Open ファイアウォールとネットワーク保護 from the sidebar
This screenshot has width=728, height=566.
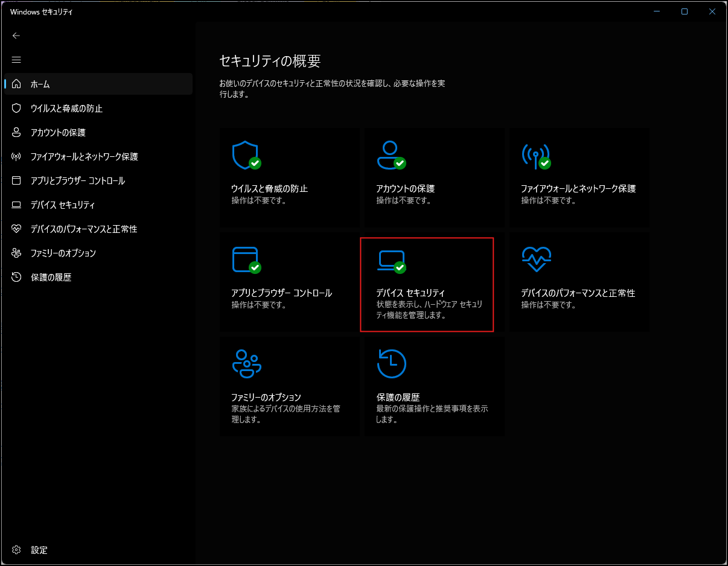click(x=98, y=156)
